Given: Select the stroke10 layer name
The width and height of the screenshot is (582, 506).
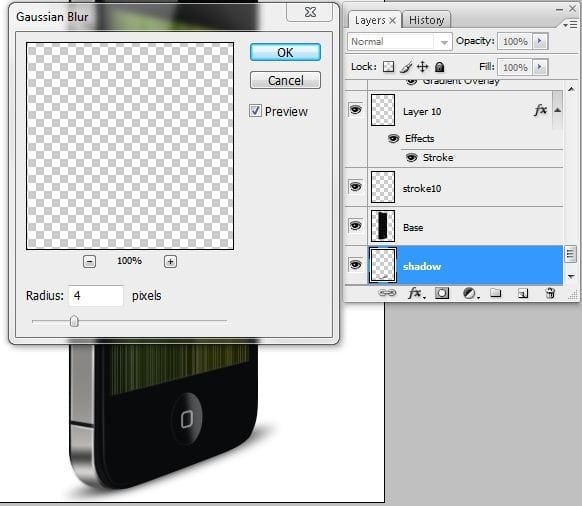Looking at the screenshot, I should 422,189.
